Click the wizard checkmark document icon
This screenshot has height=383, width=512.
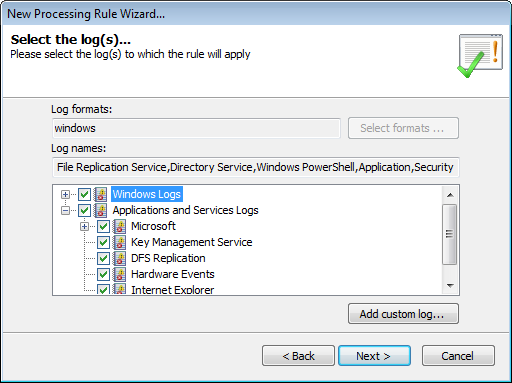[480, 56]
